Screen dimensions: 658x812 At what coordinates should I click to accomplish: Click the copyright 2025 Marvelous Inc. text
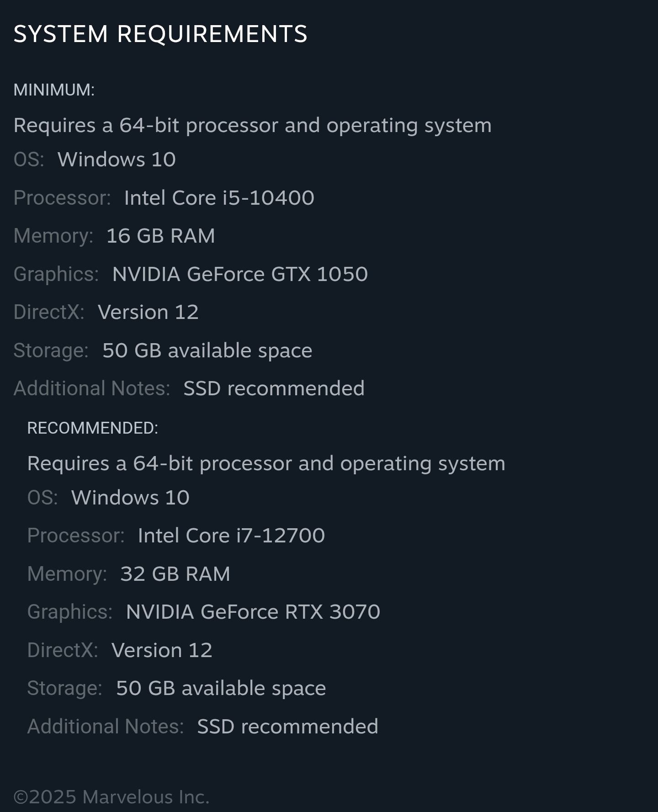(x=111, y=797)
